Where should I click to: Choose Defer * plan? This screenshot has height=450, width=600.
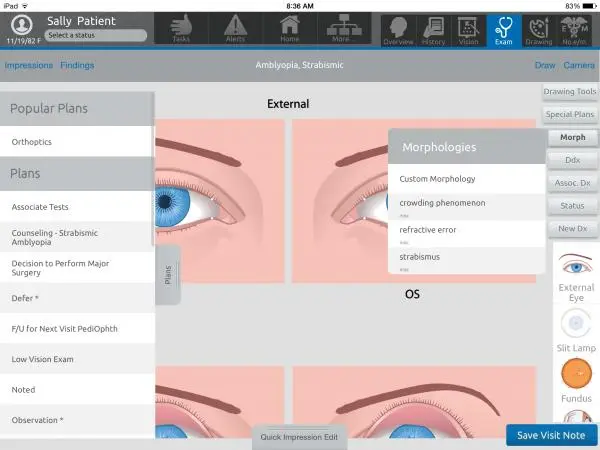77,298
